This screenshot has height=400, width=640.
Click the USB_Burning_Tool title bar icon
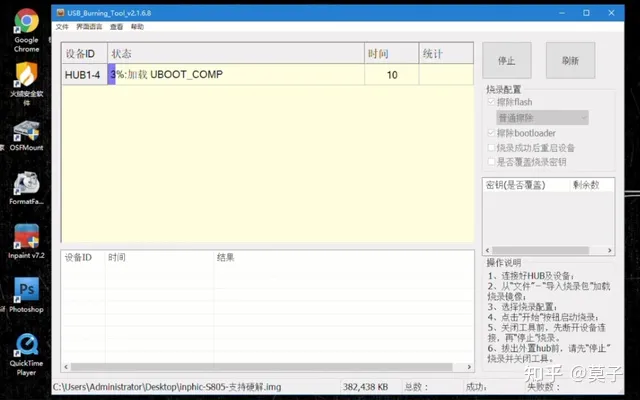[x=59, y=14]
